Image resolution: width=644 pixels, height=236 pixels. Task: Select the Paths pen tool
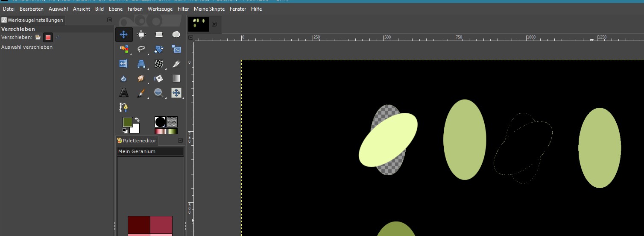124,107
